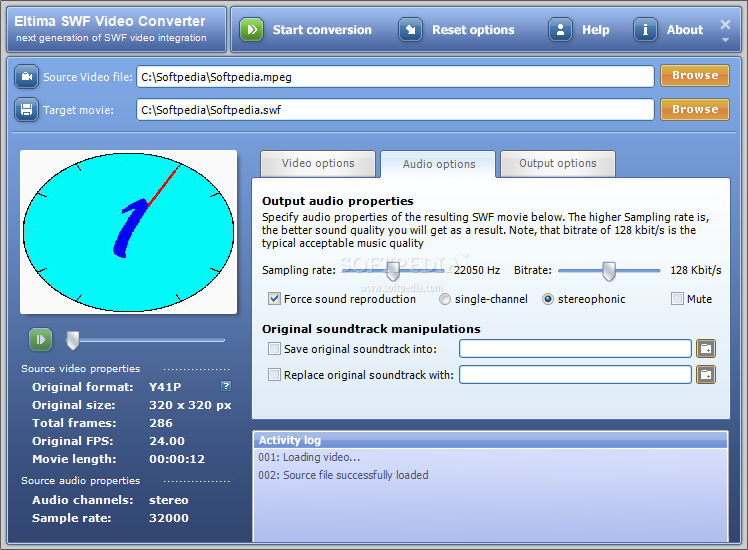This screenshot has height=550, width=748.
Task: Select the single-channel radio option
Action: click(x=445, y=299)
